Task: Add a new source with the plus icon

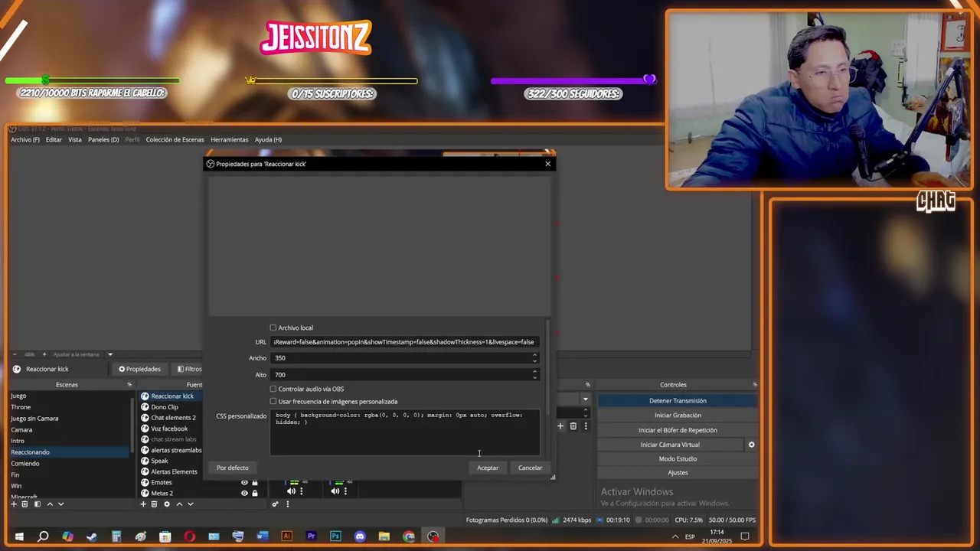Action: pyautogui.click(x=143, y=504)
